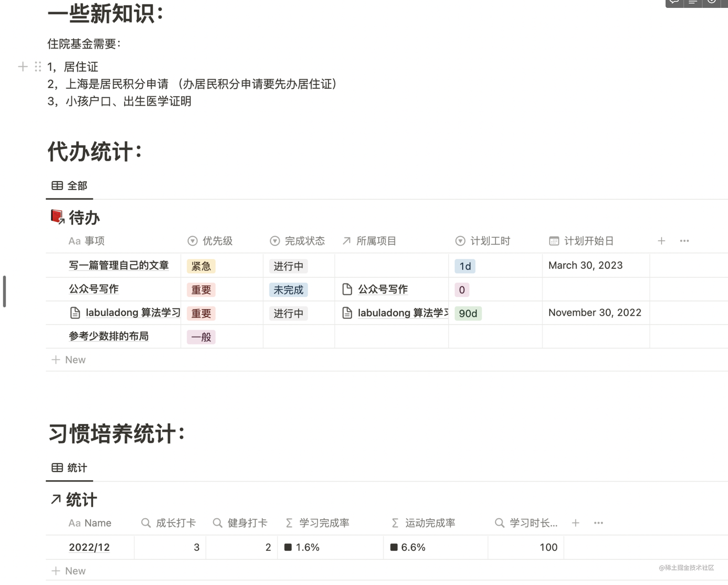
Task: Open the labuladong 算法学习 page in 事项 column
Action: [x=132, y=313]
